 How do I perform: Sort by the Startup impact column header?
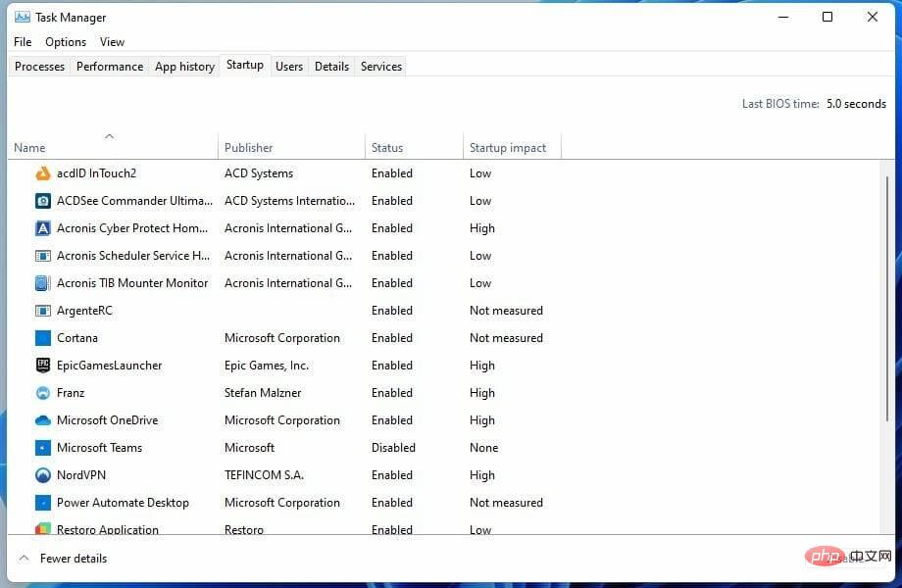(512, 148)
